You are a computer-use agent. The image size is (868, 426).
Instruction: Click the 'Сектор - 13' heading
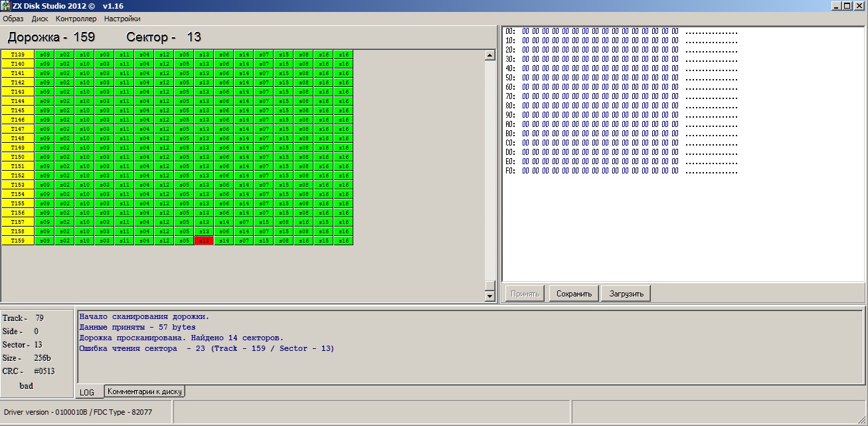coord(163,37)
